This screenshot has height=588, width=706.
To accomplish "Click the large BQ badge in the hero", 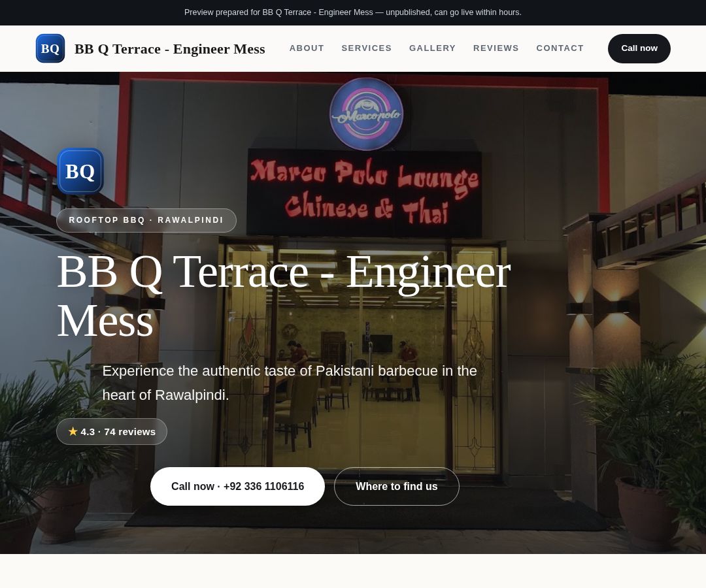I will point(80,171).
